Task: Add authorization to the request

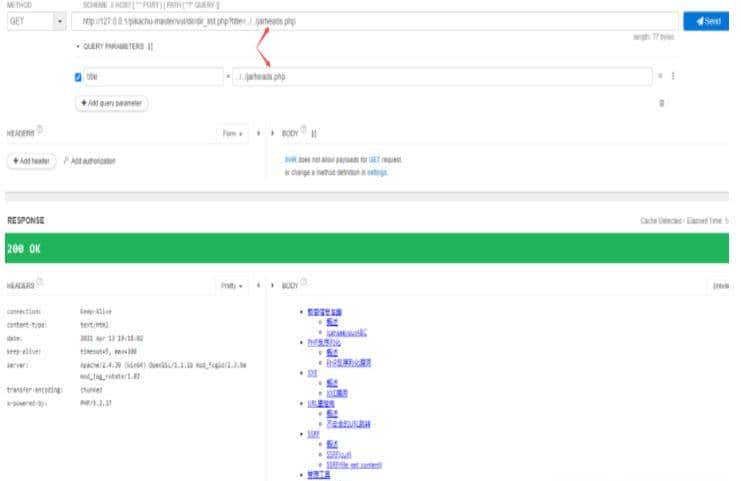Action: (x=89, y=161)
